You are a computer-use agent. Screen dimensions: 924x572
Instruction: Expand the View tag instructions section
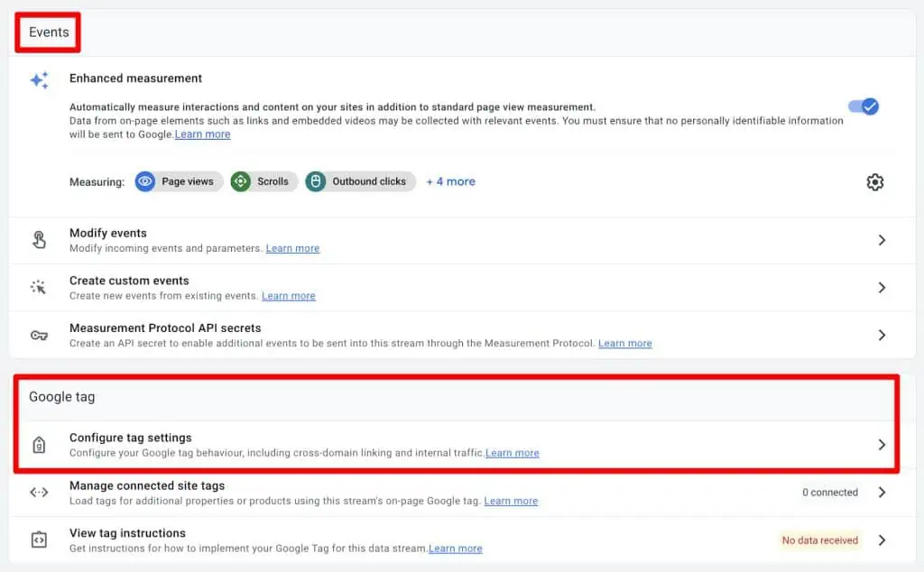click(882, 539)
